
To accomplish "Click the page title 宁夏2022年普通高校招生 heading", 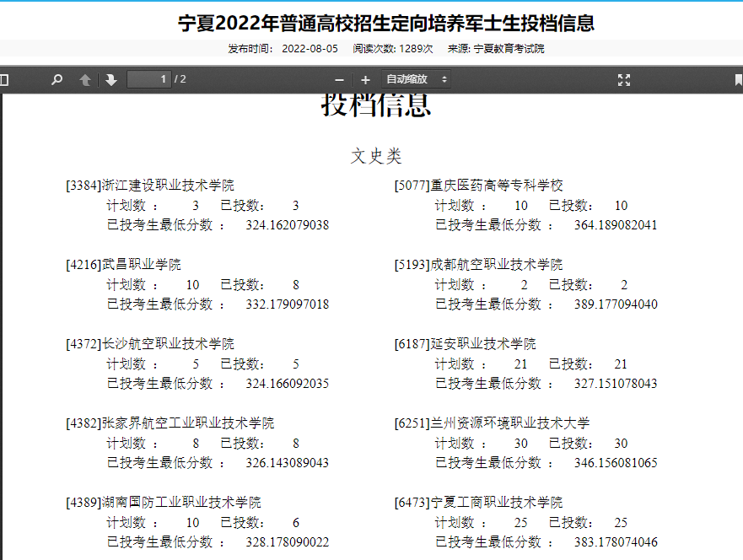I will click(x=386, y=23).
